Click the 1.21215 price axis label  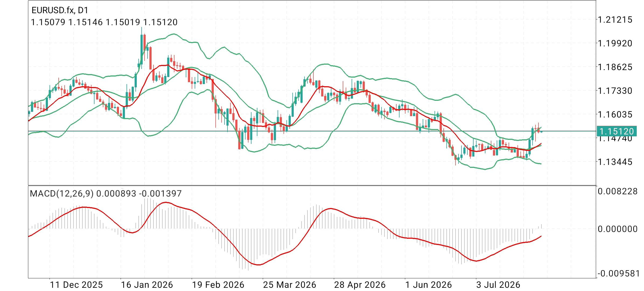615,19
